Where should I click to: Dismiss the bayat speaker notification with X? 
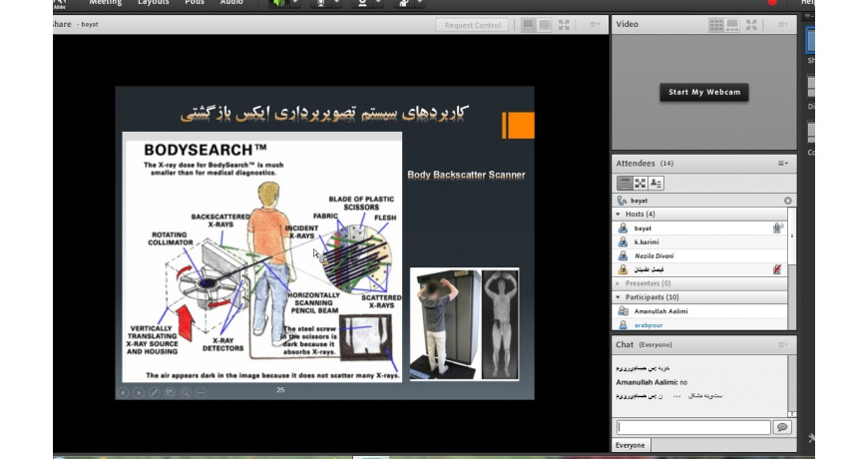[788, 201]
